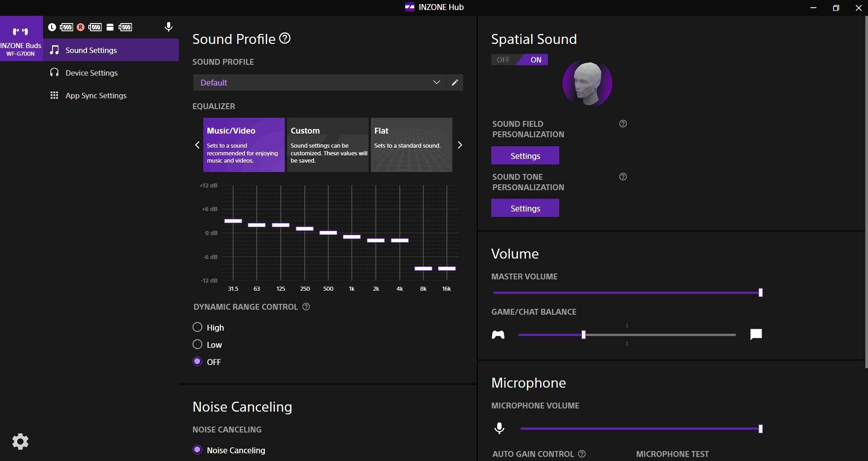868x461 pixels.
Task: Open the settings gear at bottom left
Action: (x=20, y=441)
